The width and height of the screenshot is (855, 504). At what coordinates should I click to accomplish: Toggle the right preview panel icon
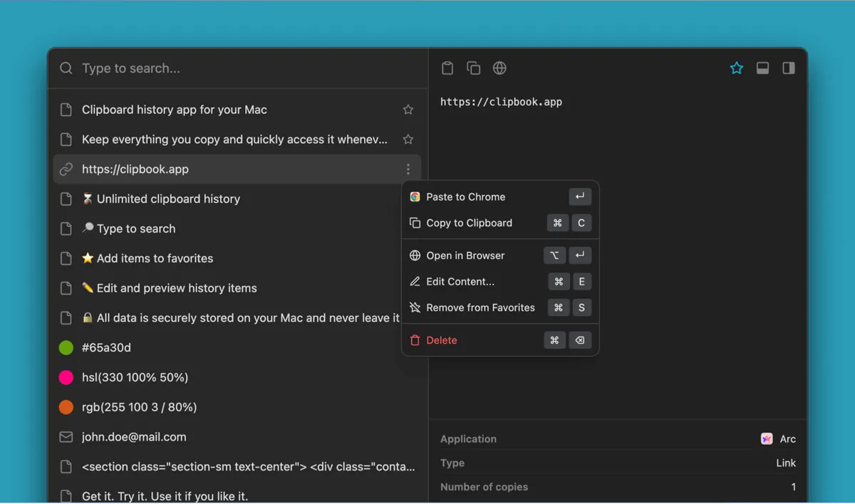click(x=789, y=68)
